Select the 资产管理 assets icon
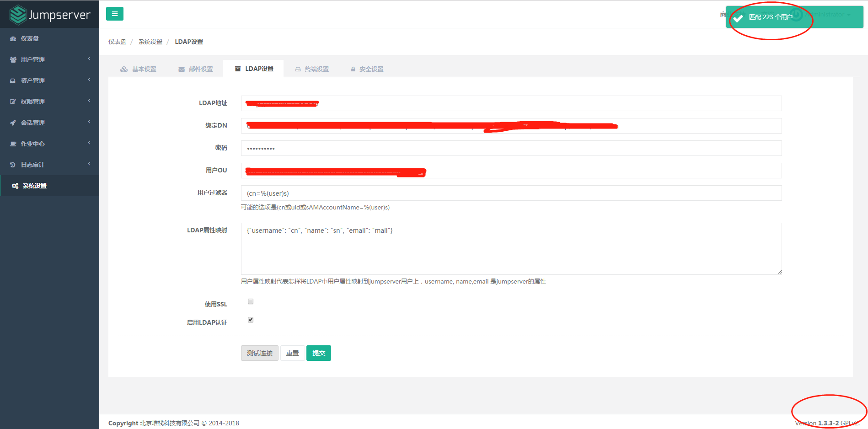This screenshot has width=868, height=429. click(x=13, y=80)
